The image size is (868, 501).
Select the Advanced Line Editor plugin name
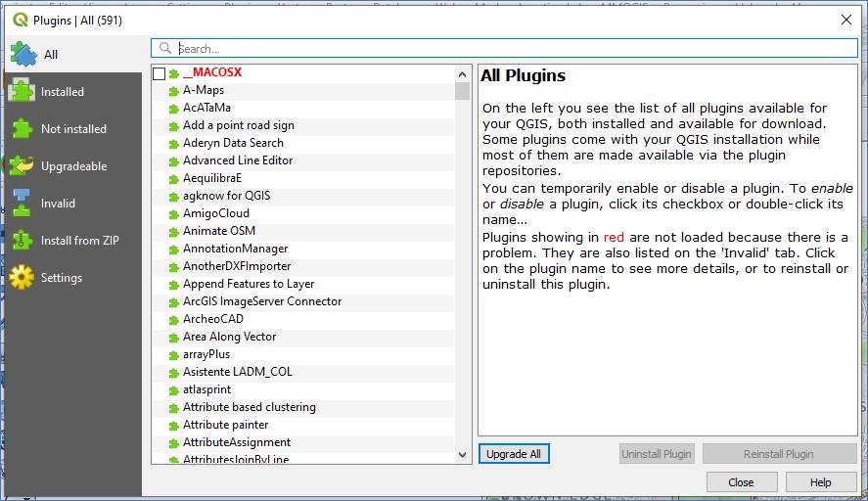pyautogui.click(x=238, y=160)
